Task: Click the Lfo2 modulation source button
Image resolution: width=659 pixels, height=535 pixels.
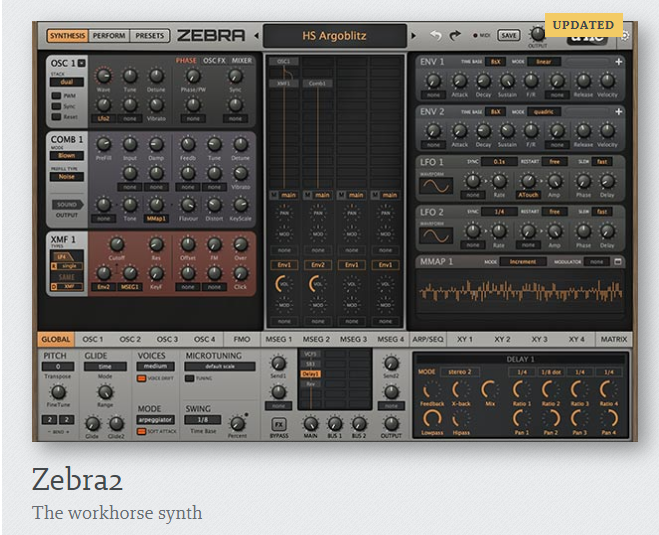Action: pos(103,119)
